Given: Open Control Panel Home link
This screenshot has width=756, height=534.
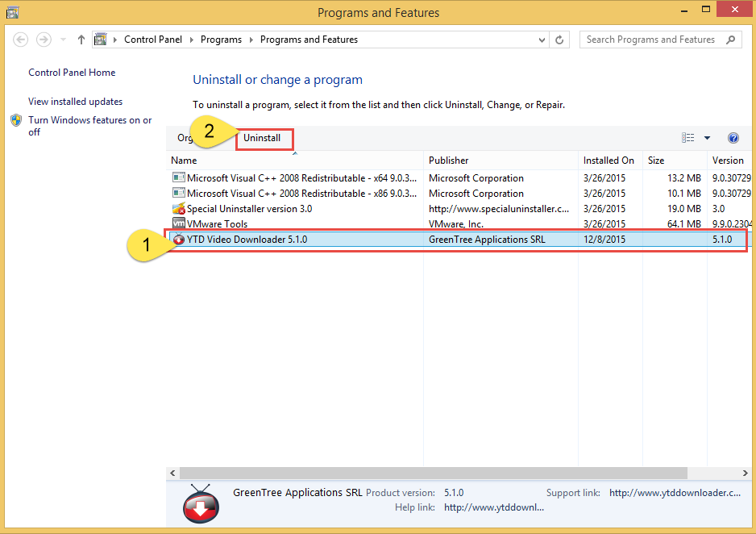Looking at the screenshot, I should [72, 73].
